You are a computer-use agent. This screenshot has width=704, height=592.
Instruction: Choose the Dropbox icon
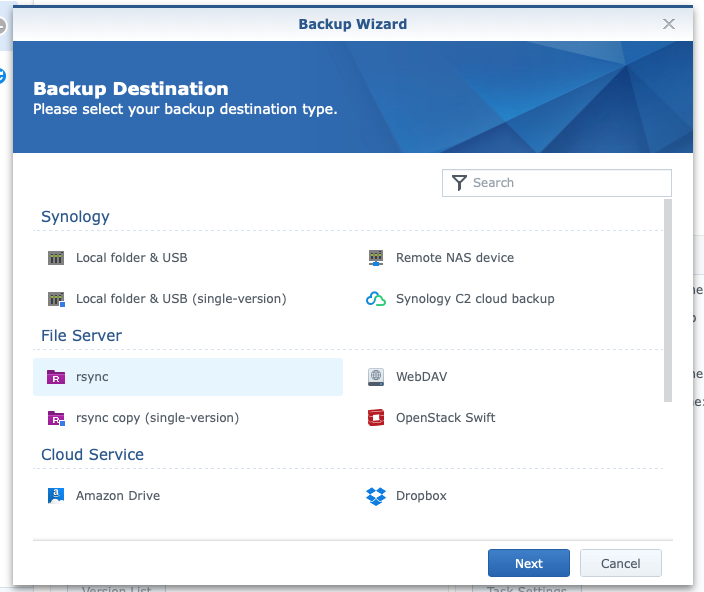[376, 496]
